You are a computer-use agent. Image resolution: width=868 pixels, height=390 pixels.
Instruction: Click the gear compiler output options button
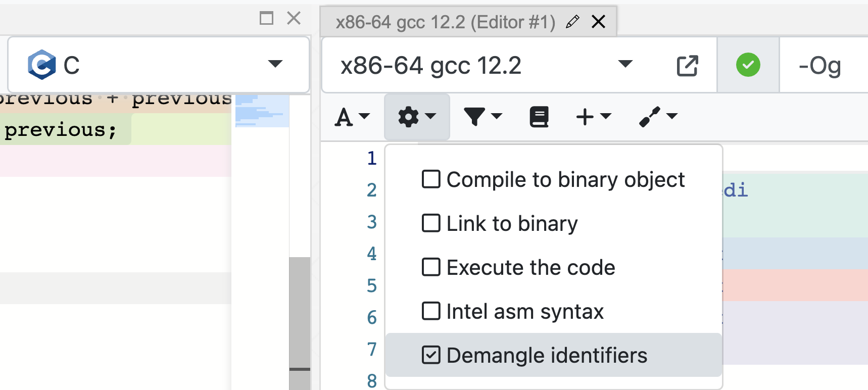pyautogui.click(x=416, y=117)
